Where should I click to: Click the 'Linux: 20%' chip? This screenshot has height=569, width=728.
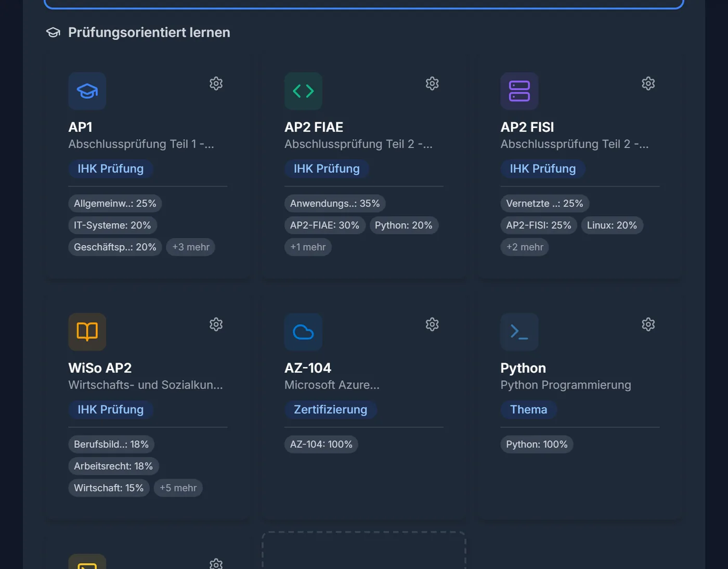(612, 225)
